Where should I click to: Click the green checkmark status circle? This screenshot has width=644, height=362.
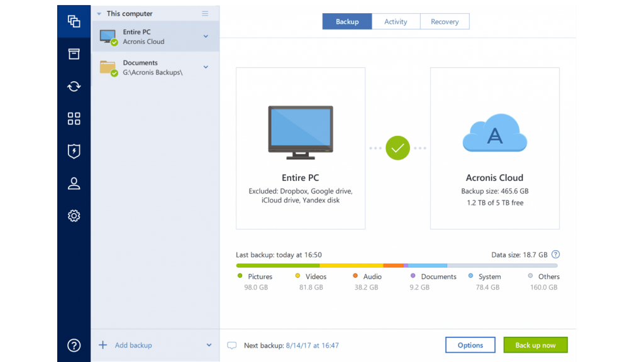pos(397,148)
